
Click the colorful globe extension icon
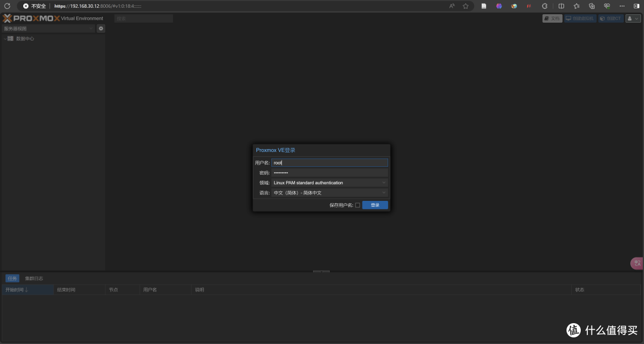[514, 6]
